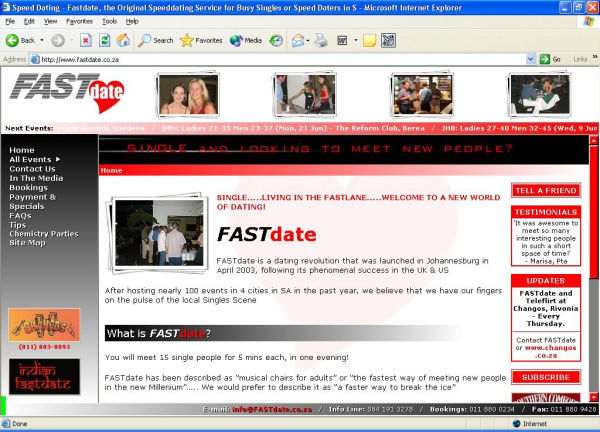Open the Chemistry Parties page
This screenshot has height=432, width=600.
[x=44, y=234]
